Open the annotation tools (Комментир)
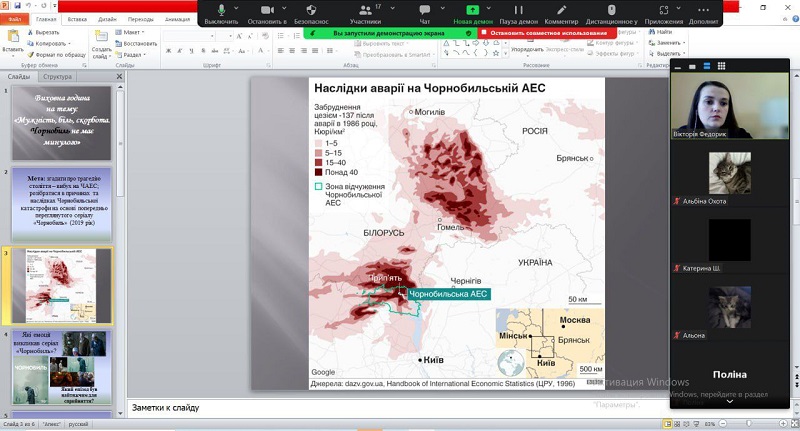This screenshot has height=431, width=800. click(561, 10)
